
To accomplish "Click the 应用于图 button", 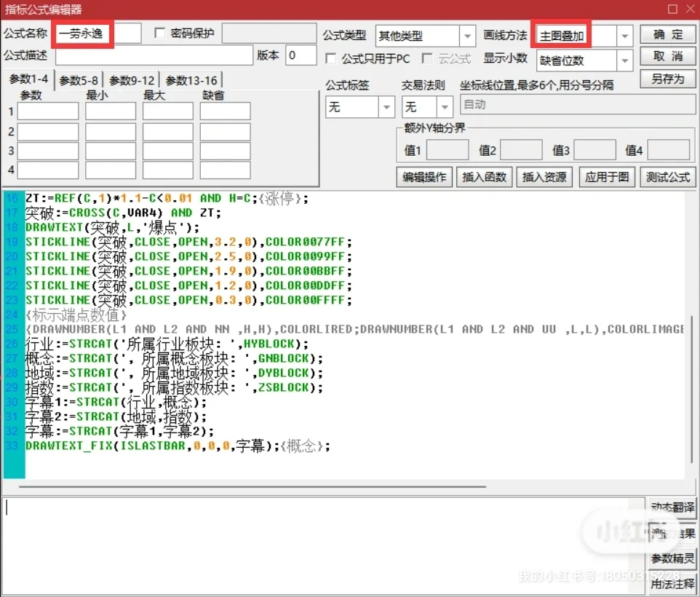I will pyautogui.click(x=607, y=177).
